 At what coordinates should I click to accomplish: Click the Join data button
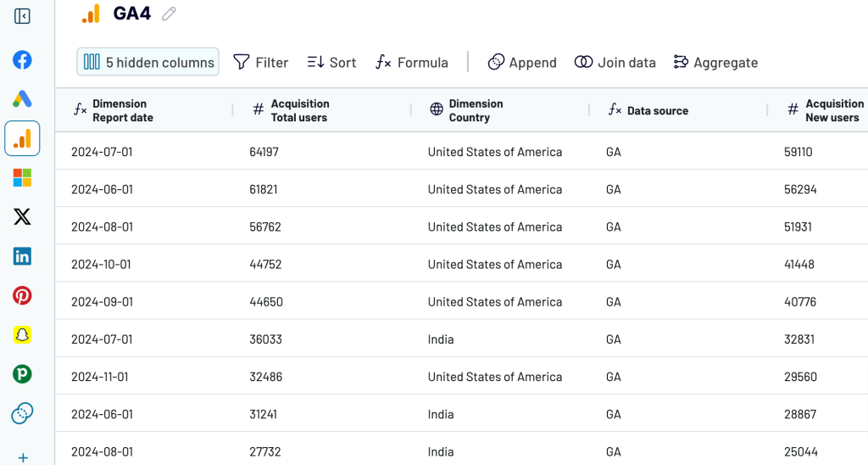coord(615,62)
